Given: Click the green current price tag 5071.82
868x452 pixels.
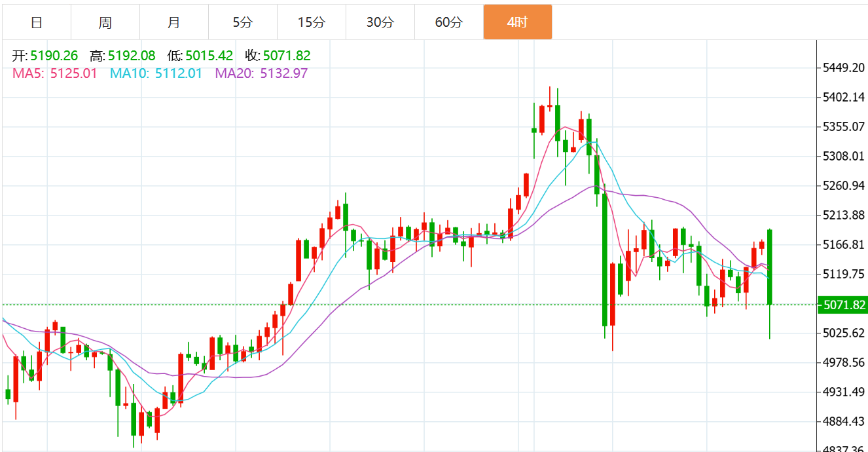Looking at the screenshot, I should [x=842, y=305].
